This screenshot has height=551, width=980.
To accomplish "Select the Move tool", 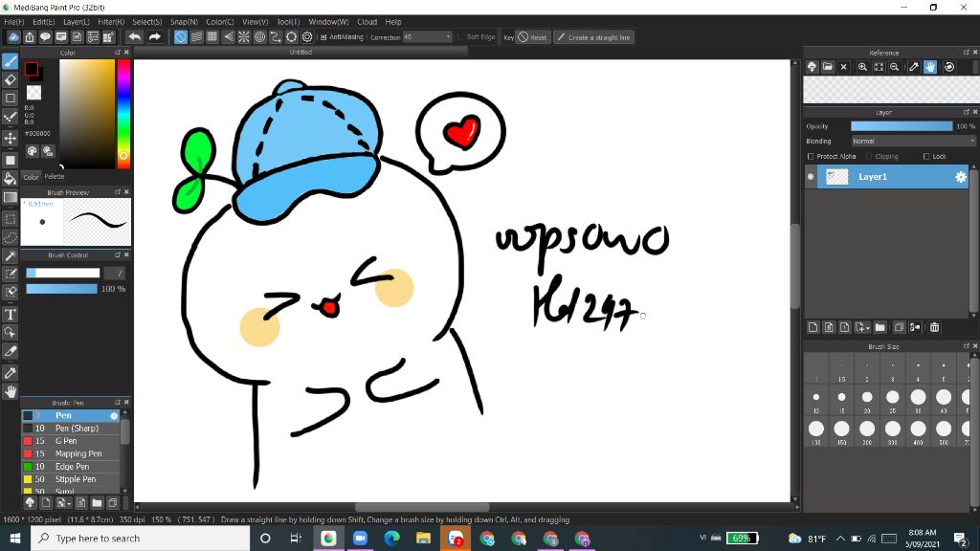I will pyautogui.click(x=10, y=138).
